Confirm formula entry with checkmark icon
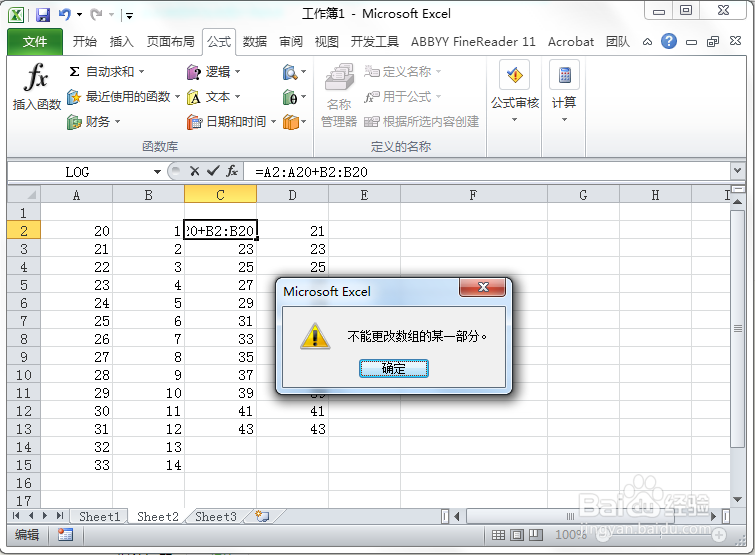The image size is (755, 555). point(213,171)
